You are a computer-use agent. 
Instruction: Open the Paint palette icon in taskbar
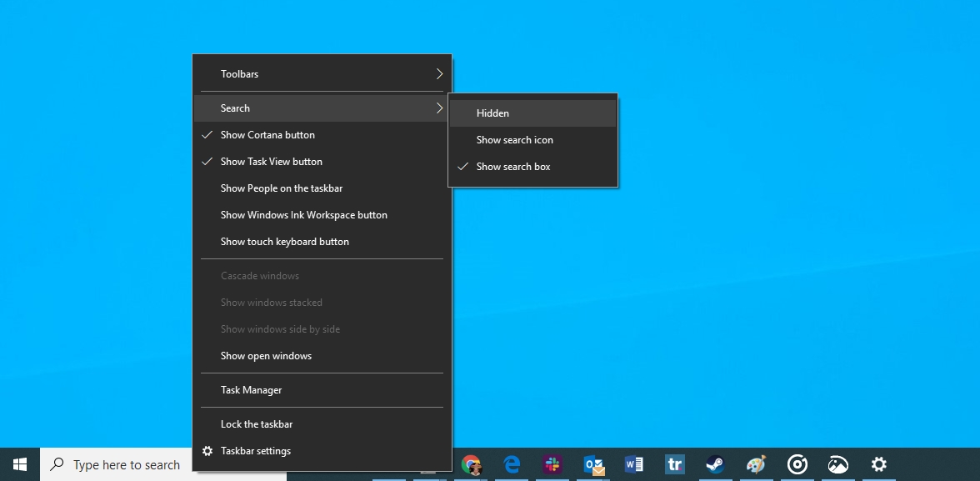coord(756,464)
